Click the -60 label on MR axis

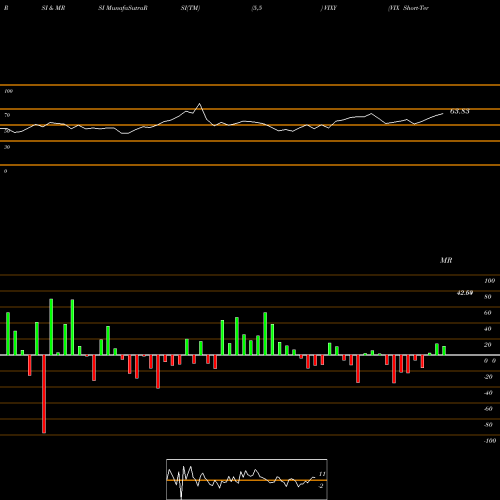[488, 409]
